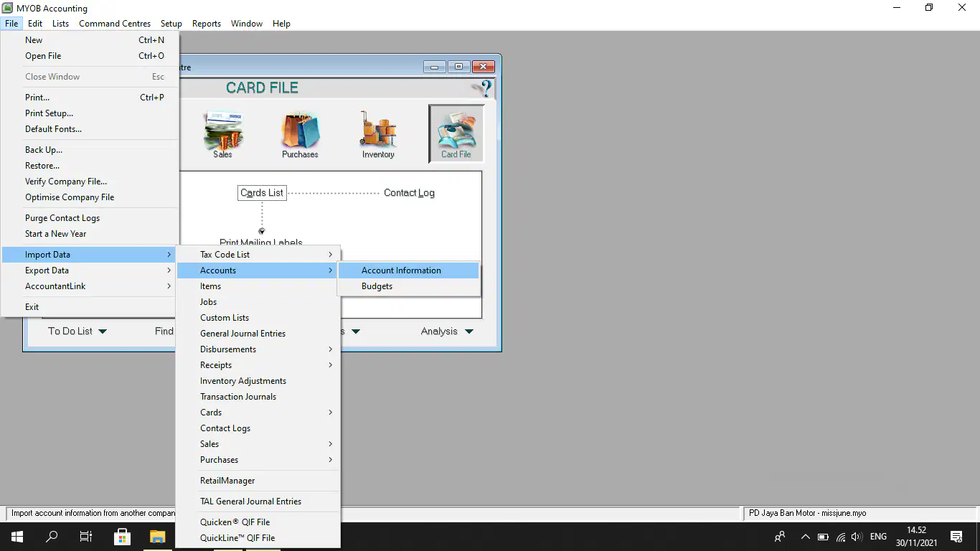
Task: Choose Default Fonts... from the File menu
Action: click(x=90, y=129)
